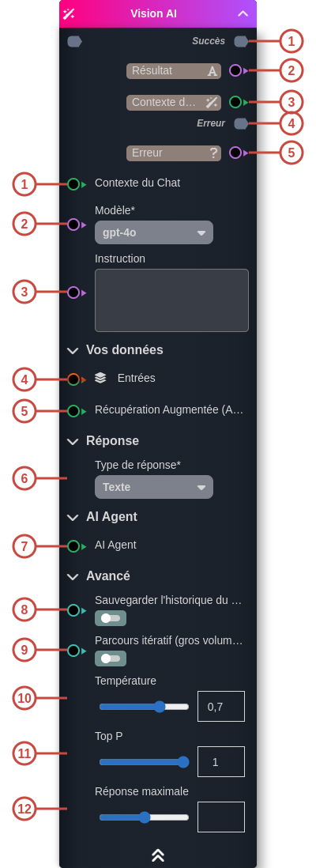Click the Température slider handle
The width and height of the screenshot is (316, 868).
160,707
